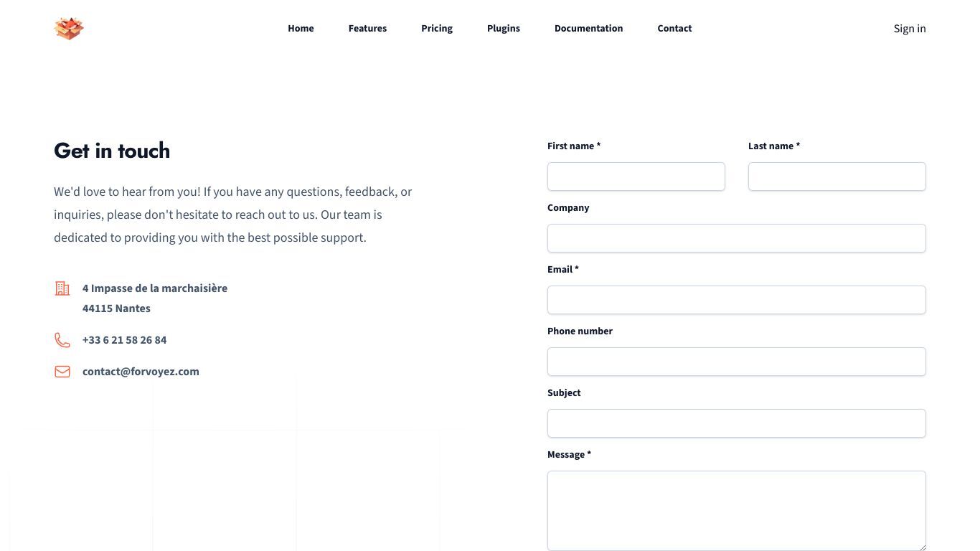Screen dimensions: 980x551
Task: Click the phone handset icon
Action: coord(62,340)
